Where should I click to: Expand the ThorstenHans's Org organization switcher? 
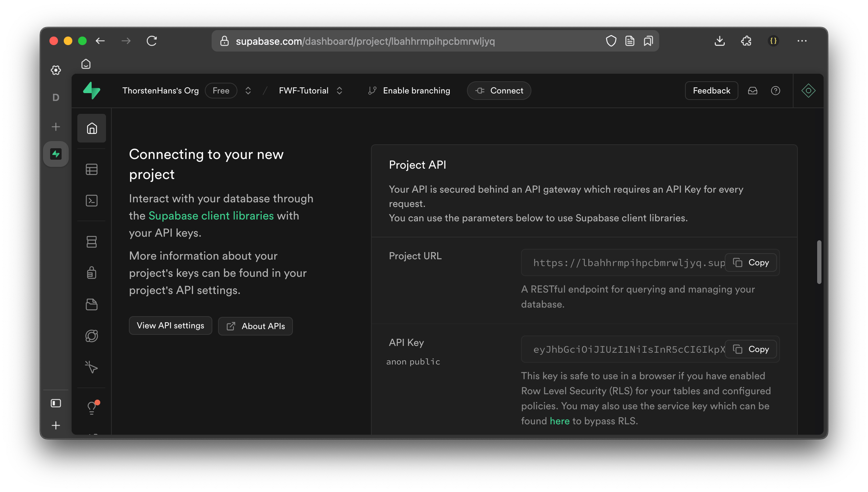click(x=248, y=91)
